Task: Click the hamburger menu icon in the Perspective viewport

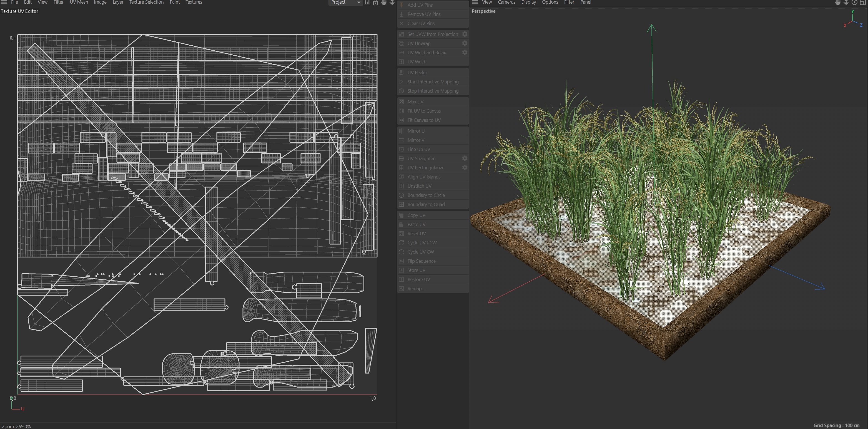Action: [x=475, y=2]
